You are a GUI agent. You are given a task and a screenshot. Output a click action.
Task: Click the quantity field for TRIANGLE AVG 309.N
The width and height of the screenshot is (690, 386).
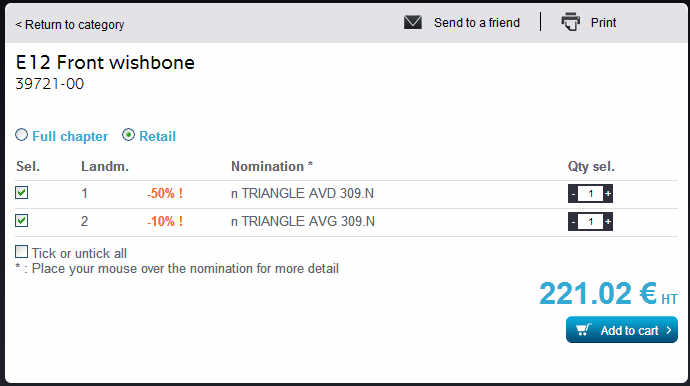tap(591, 221)
